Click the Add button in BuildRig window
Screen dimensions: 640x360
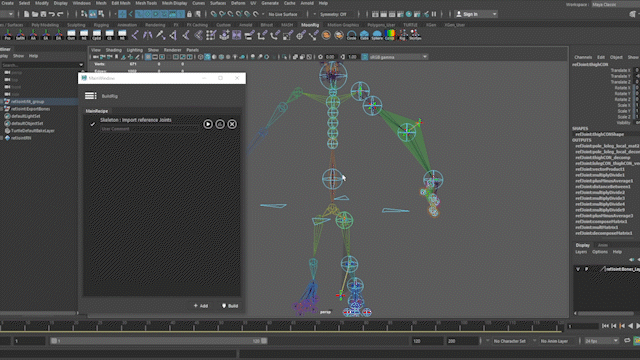tap(201, 306)
